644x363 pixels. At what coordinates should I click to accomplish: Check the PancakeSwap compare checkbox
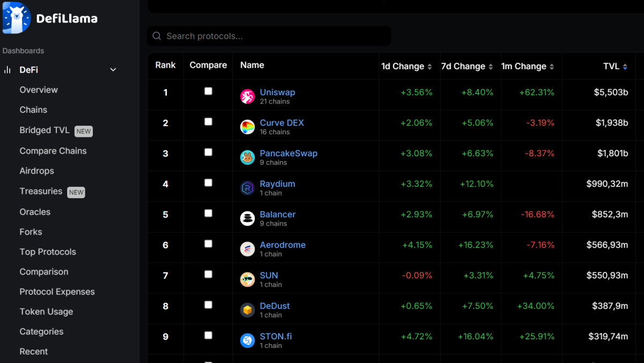pyautogui.click(x=208, y=153)
